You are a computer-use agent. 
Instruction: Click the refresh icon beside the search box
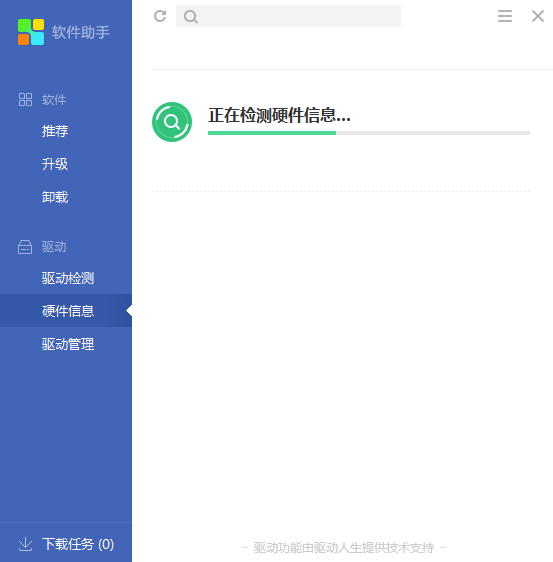pyautogui.click(x=160, y=16)
